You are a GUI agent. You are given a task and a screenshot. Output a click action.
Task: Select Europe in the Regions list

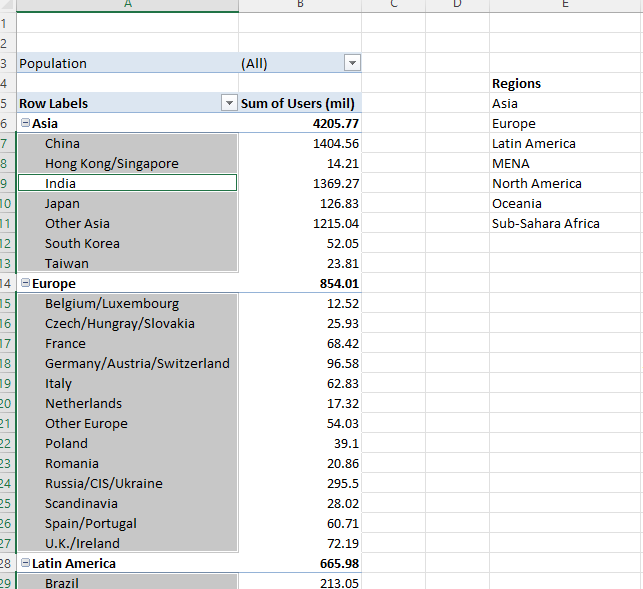pyautogui.click(x=514, y=123)
